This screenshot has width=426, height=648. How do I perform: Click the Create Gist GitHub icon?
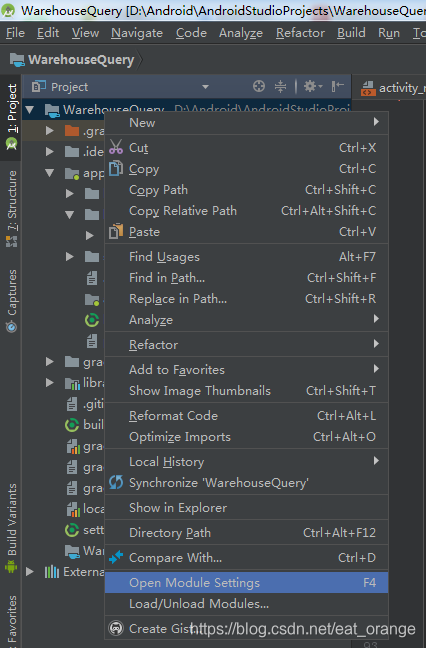[x=116, y=628]
